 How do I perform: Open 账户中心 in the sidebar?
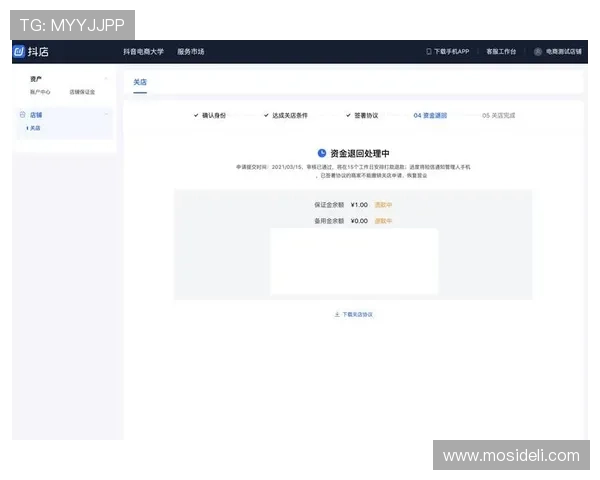40,92
